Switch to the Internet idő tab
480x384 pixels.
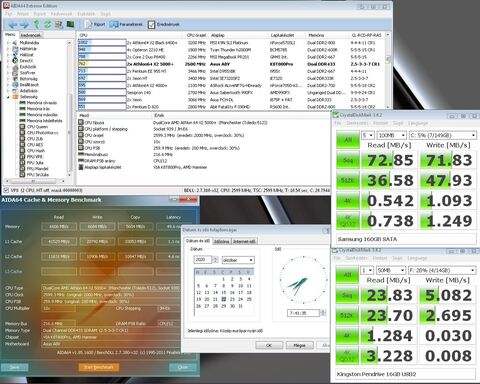(244, 241)
